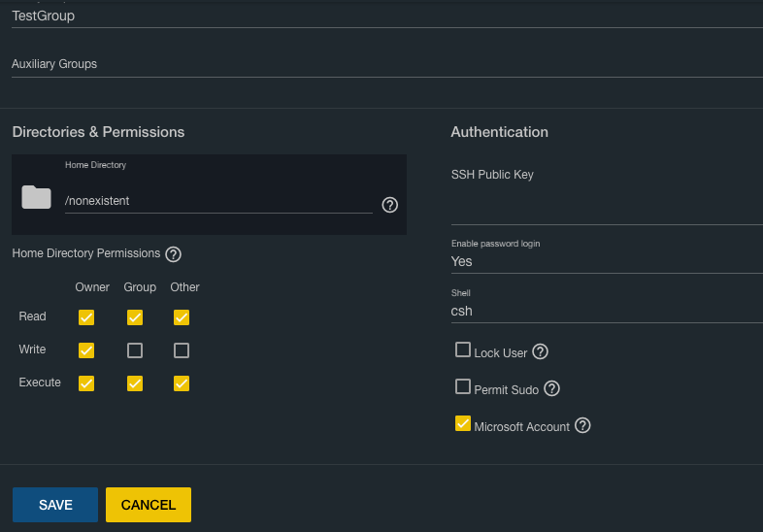Uncheck Group Execute permission

click(x=135, y=383)
